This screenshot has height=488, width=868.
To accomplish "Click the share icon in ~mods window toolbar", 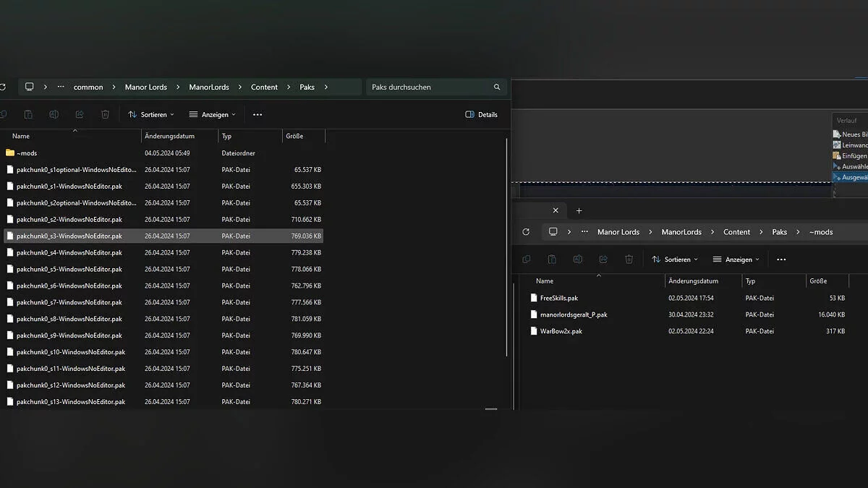I will 603,260.
